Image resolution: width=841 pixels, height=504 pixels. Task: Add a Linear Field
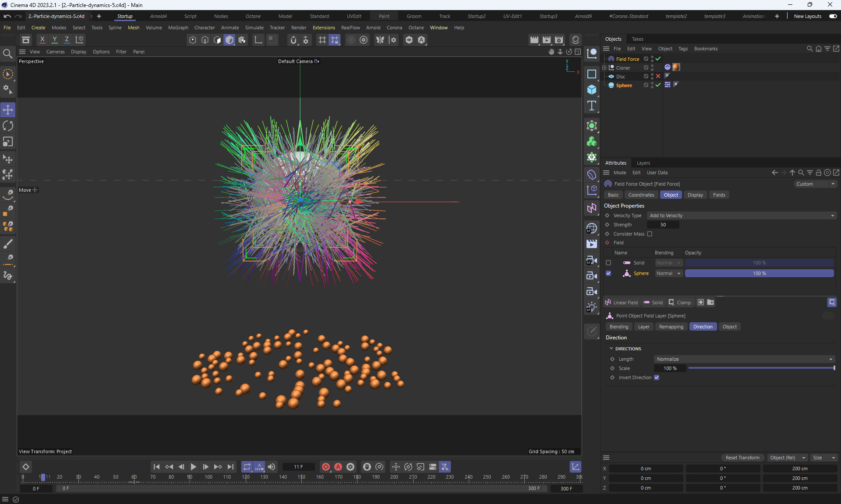pos(622,303)
